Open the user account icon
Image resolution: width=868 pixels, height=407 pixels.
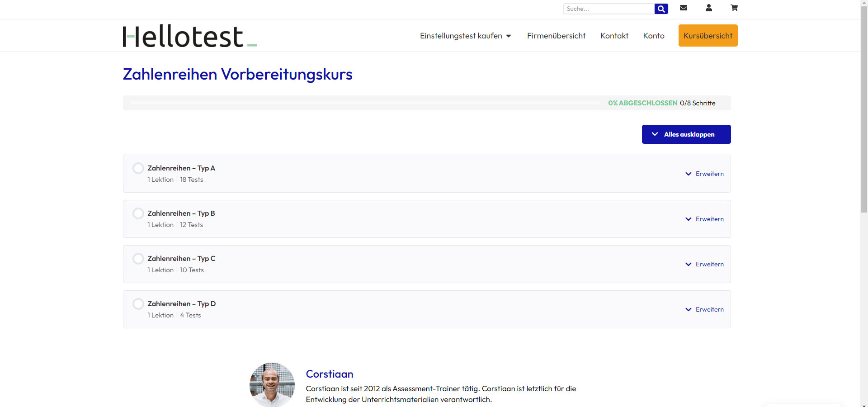(x=709, y=8)
